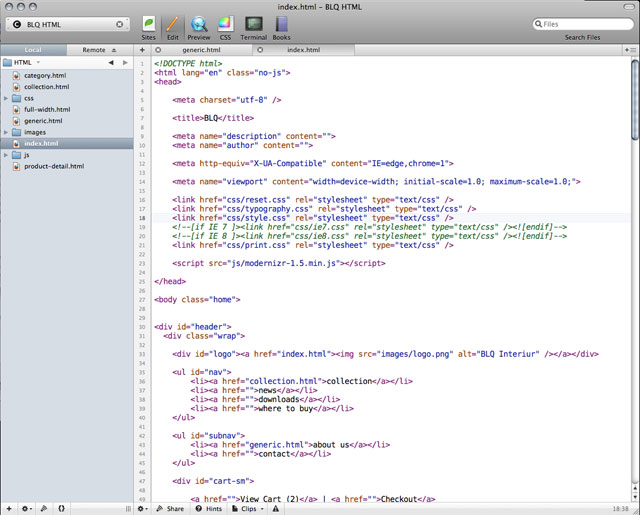The image size is (640, 515).
Task: Click the window toolbar toggle pill
Action: (629, 7)
